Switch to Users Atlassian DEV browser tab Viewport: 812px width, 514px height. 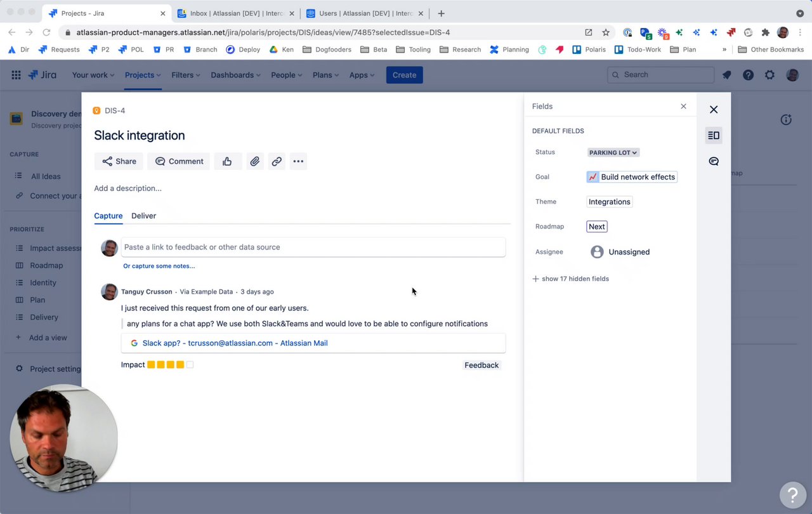pyautogui.click(x=363, y=13)
